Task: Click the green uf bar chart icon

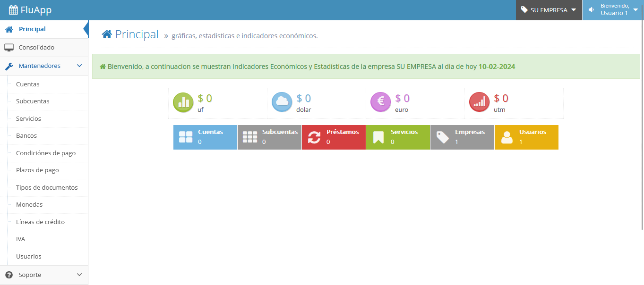Action: coord(183,103)
